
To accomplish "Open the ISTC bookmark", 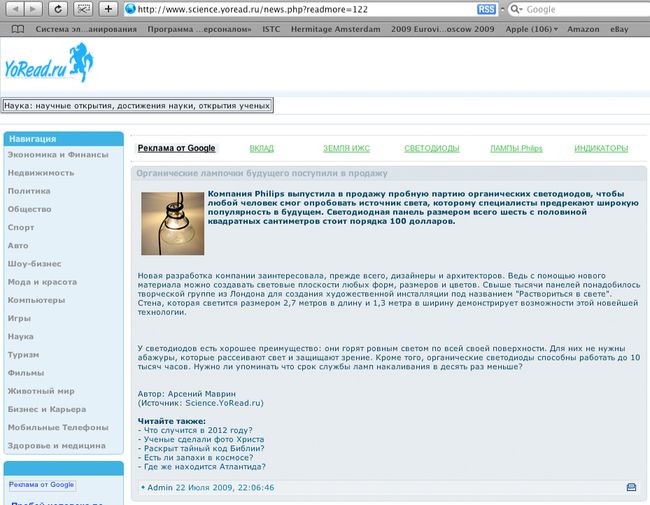I will 271,29.
